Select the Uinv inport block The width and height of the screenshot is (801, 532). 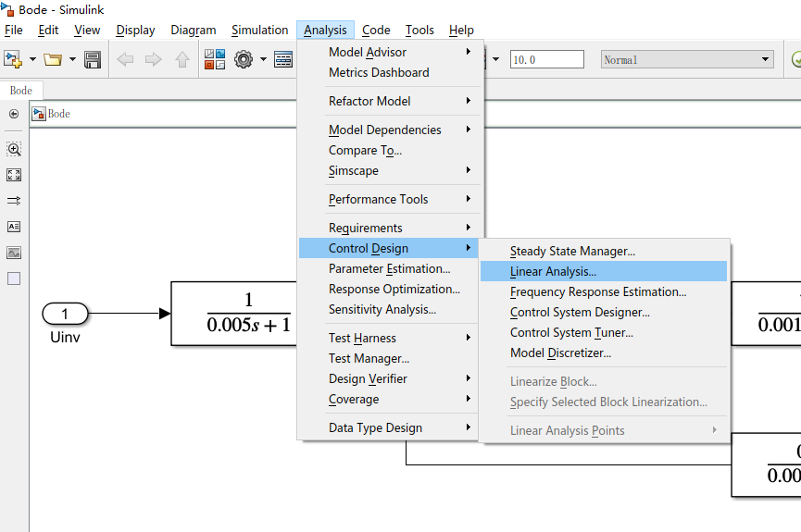[x=65, y=314]
